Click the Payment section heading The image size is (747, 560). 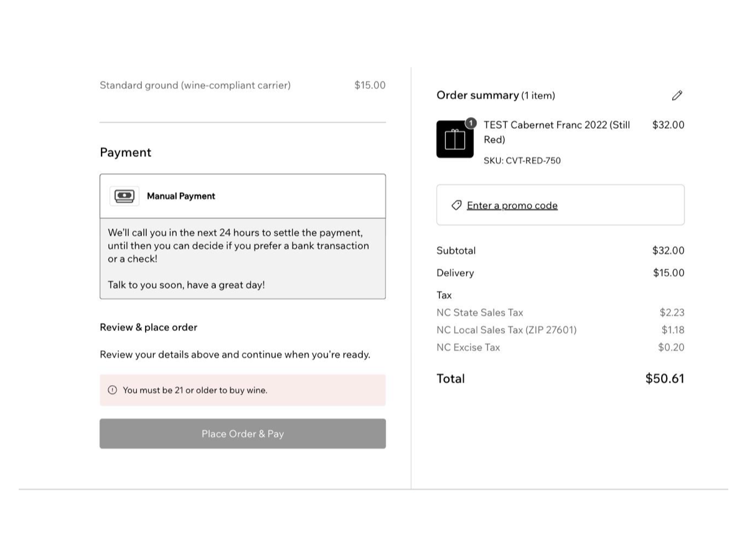click(126, 152)
